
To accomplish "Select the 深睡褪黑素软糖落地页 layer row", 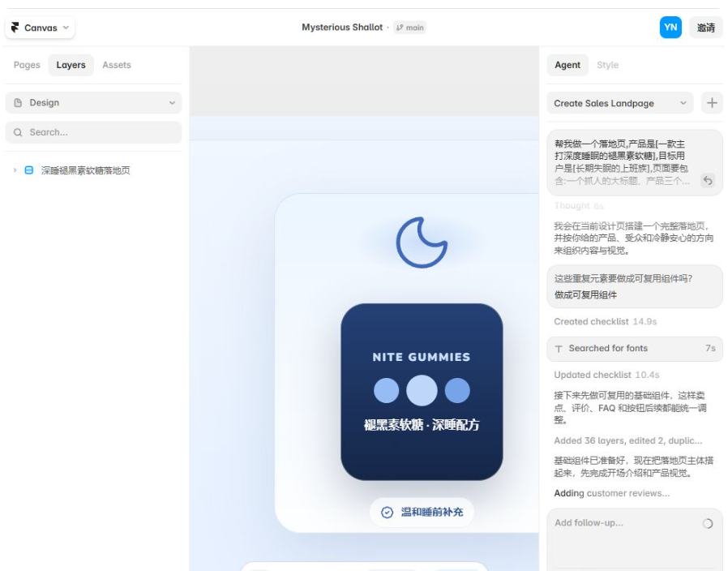I will (x=93, y=170).
